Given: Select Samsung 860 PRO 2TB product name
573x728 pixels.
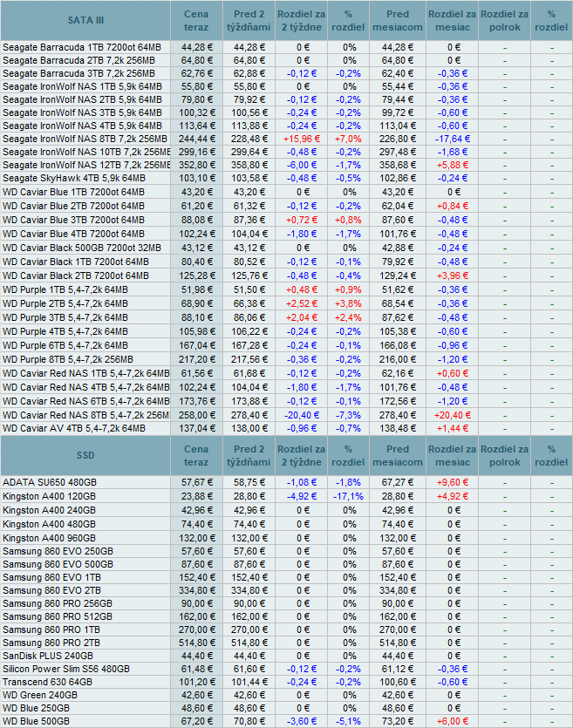Looking at the screenshot, I should (x=51, y=643).
